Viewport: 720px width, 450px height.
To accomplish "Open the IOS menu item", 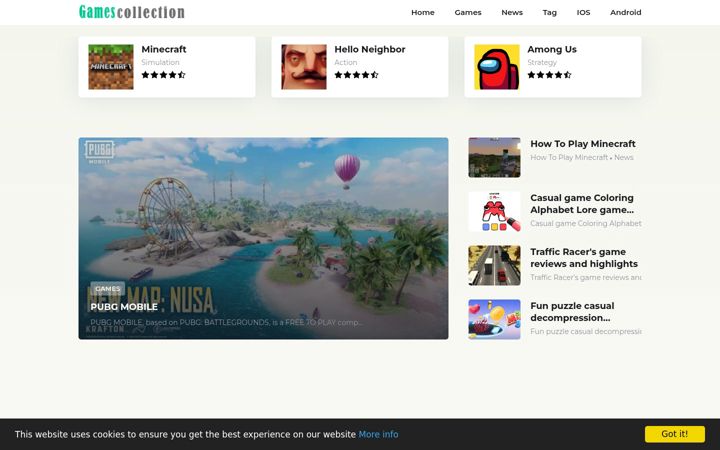I will (583, 12).
